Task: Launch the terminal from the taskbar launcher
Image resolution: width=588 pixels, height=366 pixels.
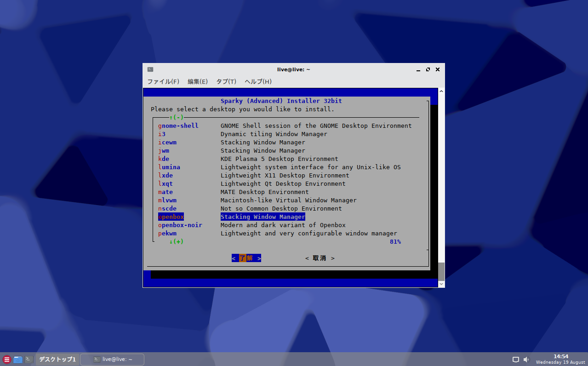Action: 29,359
